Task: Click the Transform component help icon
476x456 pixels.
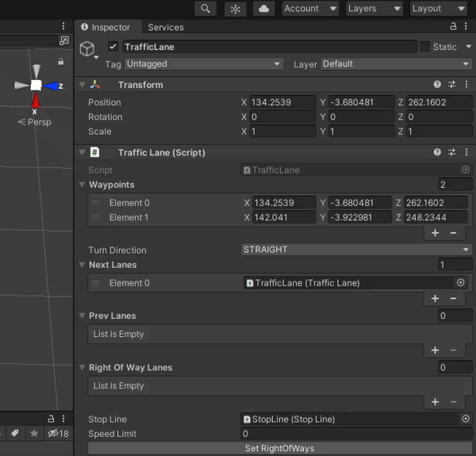Action: [437, 85]
